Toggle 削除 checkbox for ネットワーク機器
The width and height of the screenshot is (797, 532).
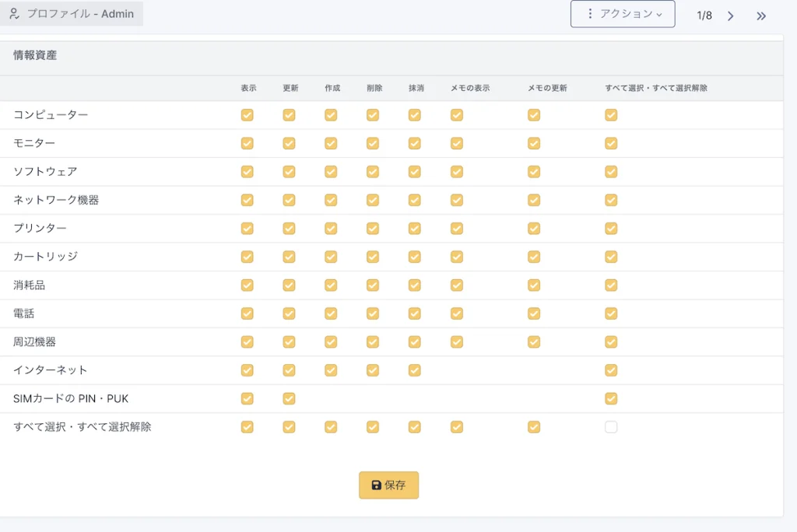tap(373, 200)
